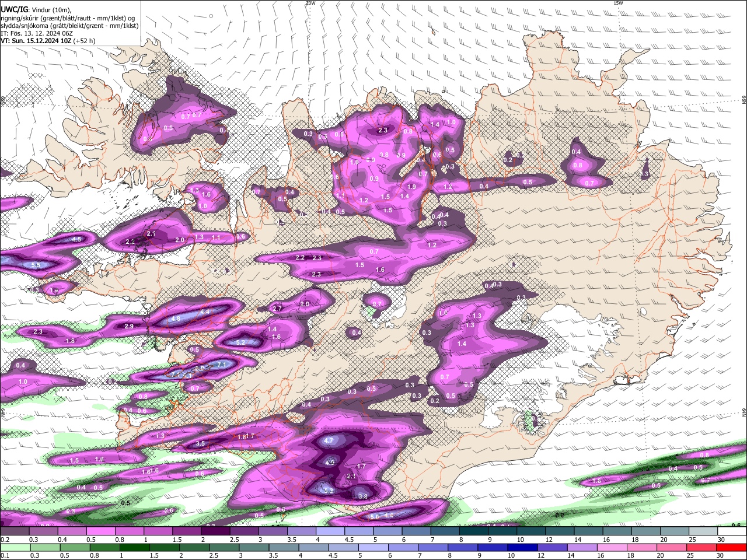Click the 15W longitude label
747x560 pixels.
pyautogui.click(x=618, y=3)
